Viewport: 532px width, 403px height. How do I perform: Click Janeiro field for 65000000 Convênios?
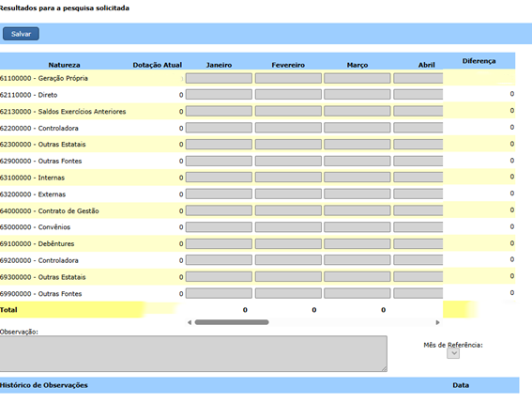[219, 227]
